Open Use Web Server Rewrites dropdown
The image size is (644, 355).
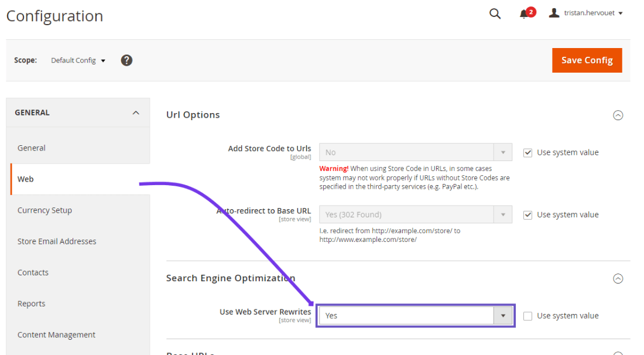[x=416, y=316]
